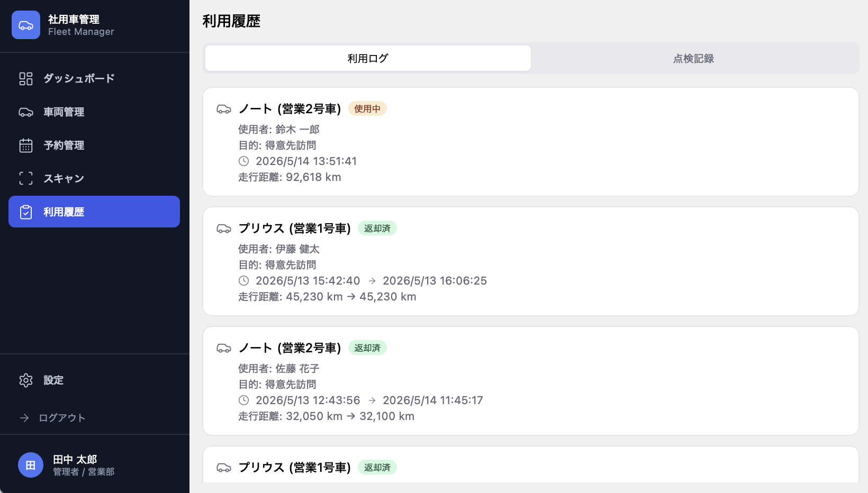The height and width of the screenshot is (493, 868).
Task: Click return time 2026/5/13 16:06:25
Action: [435, 281]
